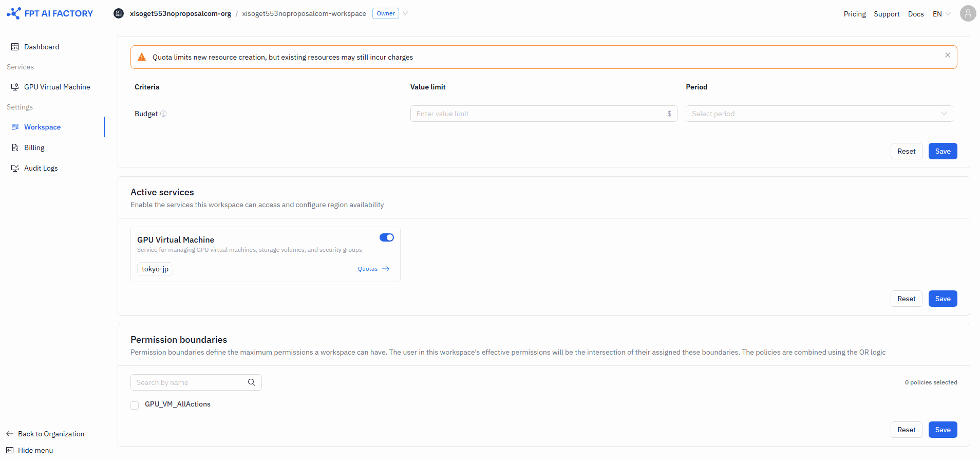
Task: Open Audit Logs page
Action: [41, 168]
